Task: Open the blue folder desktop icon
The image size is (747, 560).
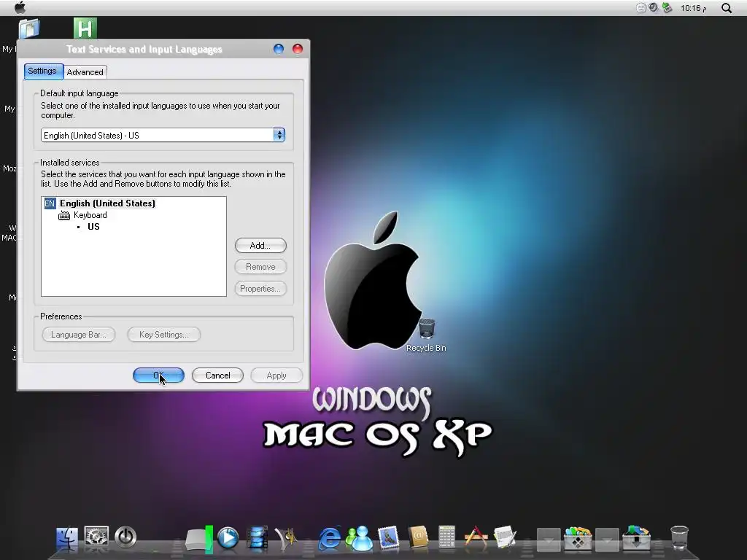Action: coord(29,28)
